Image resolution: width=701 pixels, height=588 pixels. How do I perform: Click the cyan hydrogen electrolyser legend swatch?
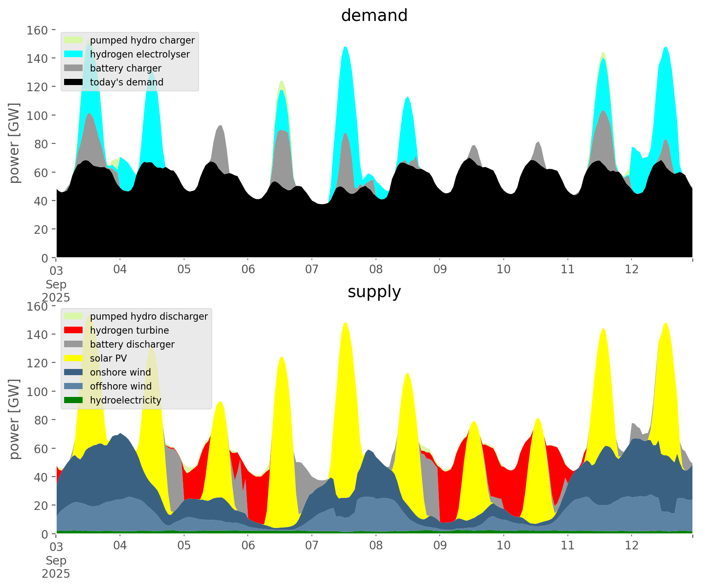click(74, 54)
